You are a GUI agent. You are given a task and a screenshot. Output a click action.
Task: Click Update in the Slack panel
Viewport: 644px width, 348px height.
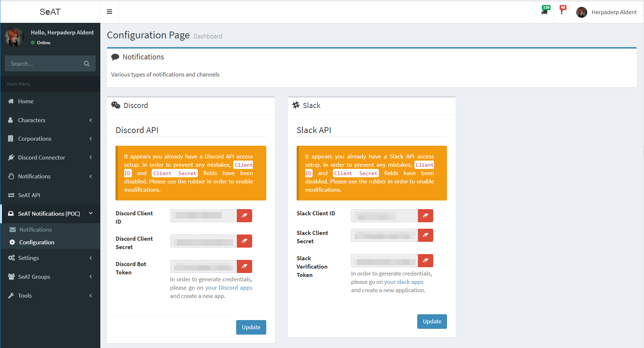click(432, 322)
